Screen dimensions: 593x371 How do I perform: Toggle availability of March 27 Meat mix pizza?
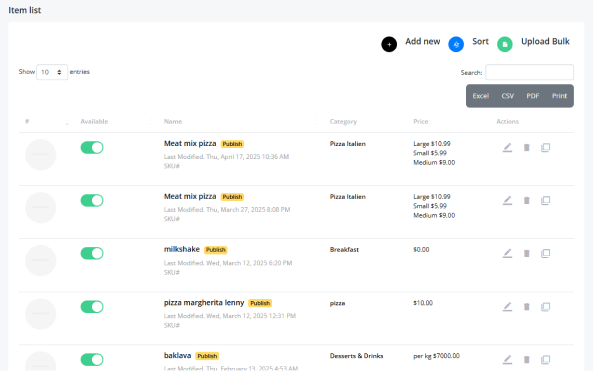[x=92, y=200]
